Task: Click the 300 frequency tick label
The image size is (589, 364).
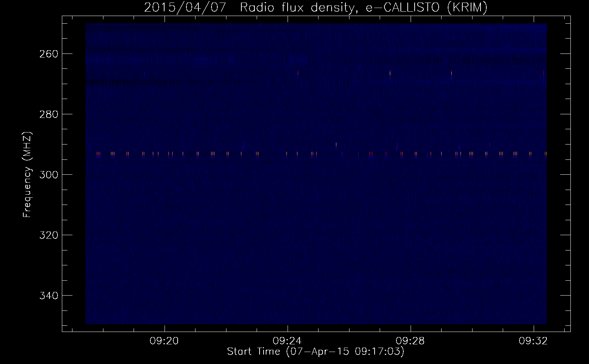Action: pyautogui.click(x=48, y=175)
